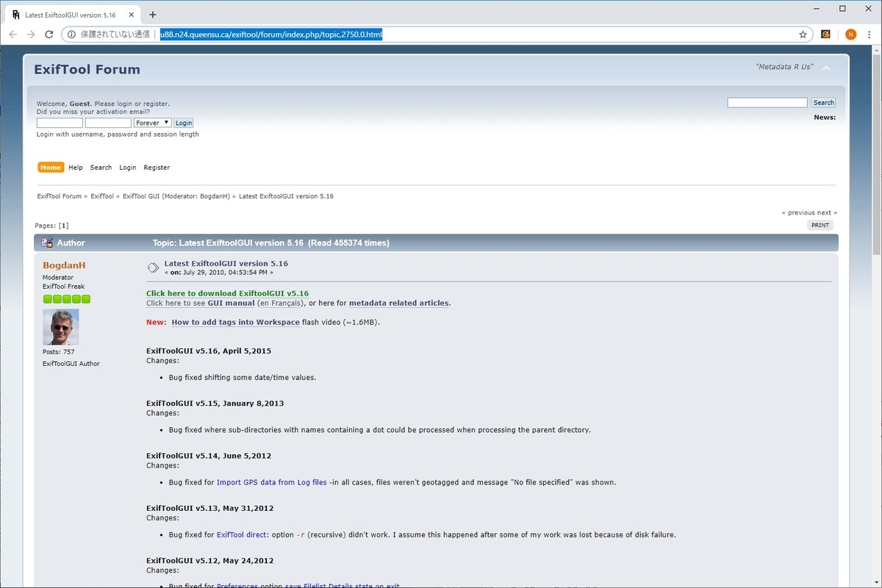Open the browser extension icon
The image size is (882, 588).
click(x=826, y=35)
